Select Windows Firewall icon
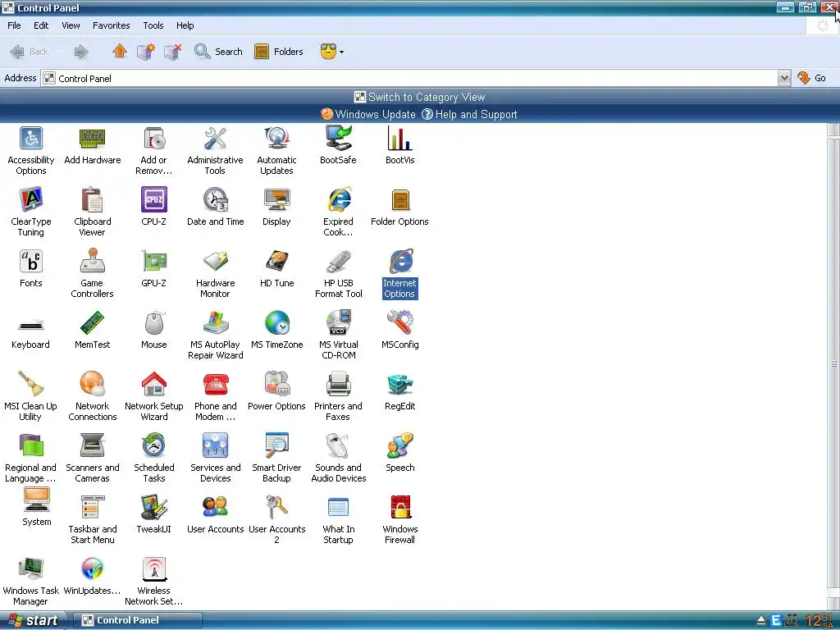The height and width of the screenshot is (630, 840). point(400,507)
